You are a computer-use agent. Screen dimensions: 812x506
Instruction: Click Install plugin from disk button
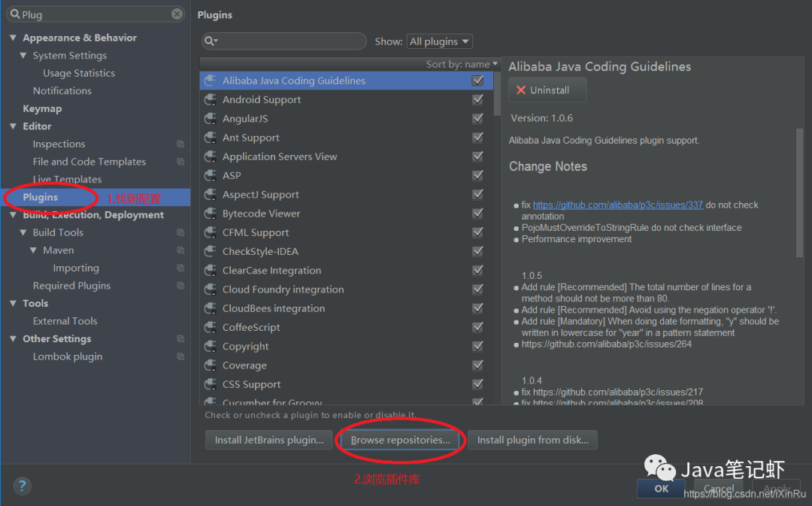point(532,440)
